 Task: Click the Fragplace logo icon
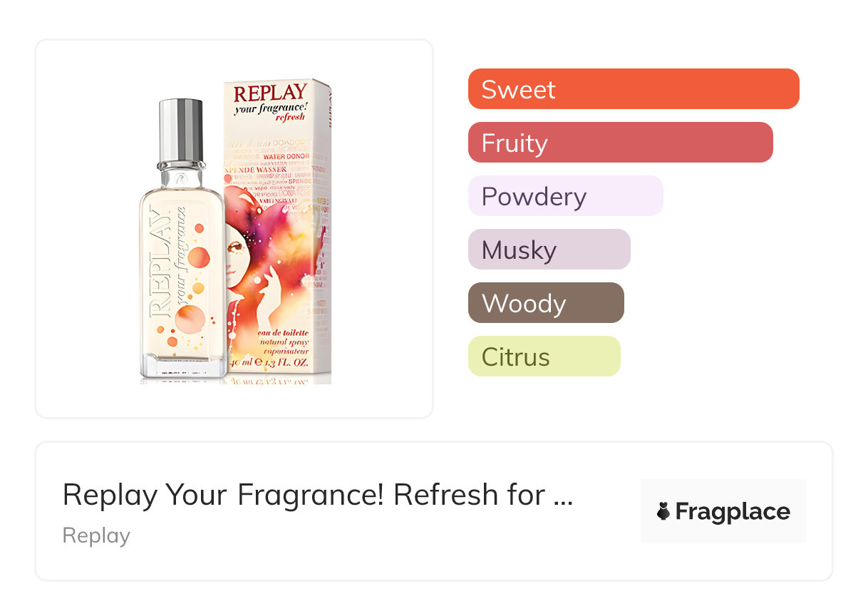click(663, 511)
